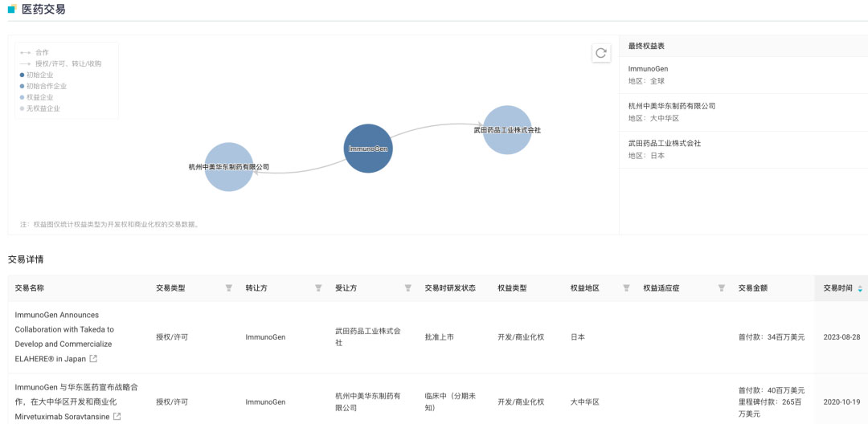Open filter icon for 转让方 column
The height and width of the screenshot is (424, 868).
318,288
